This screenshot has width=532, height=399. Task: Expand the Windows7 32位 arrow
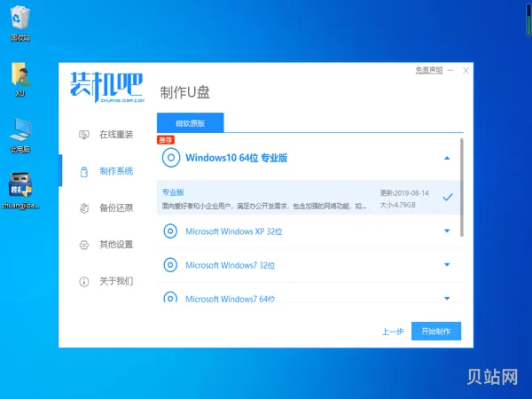pos(447,264)
